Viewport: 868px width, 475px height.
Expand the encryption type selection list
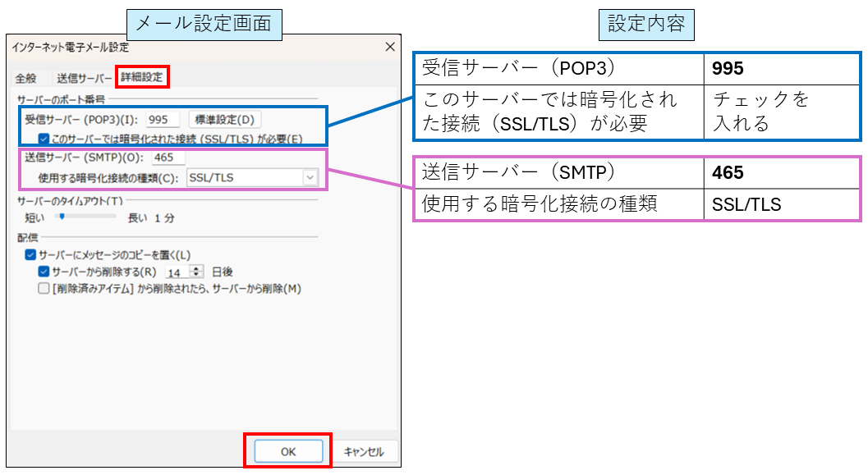click(x=309, y=177)
